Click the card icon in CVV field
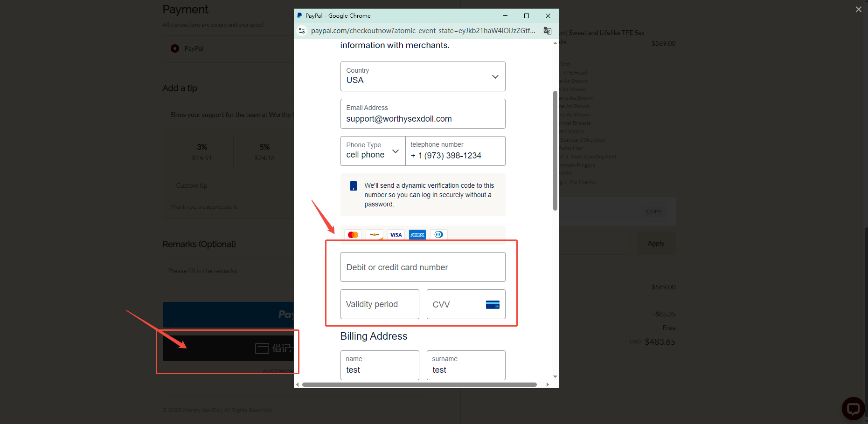Image resolution: width=868 pixels, height=424 pixels. point(493,305)
